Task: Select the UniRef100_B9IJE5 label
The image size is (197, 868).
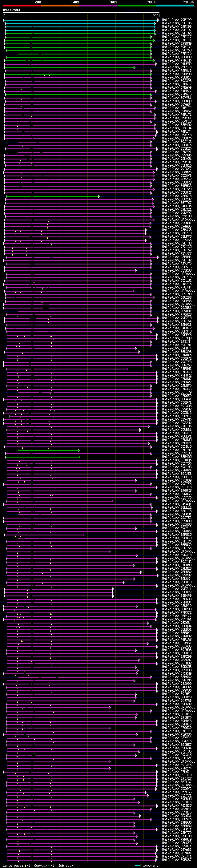Action: coord(177,765)
